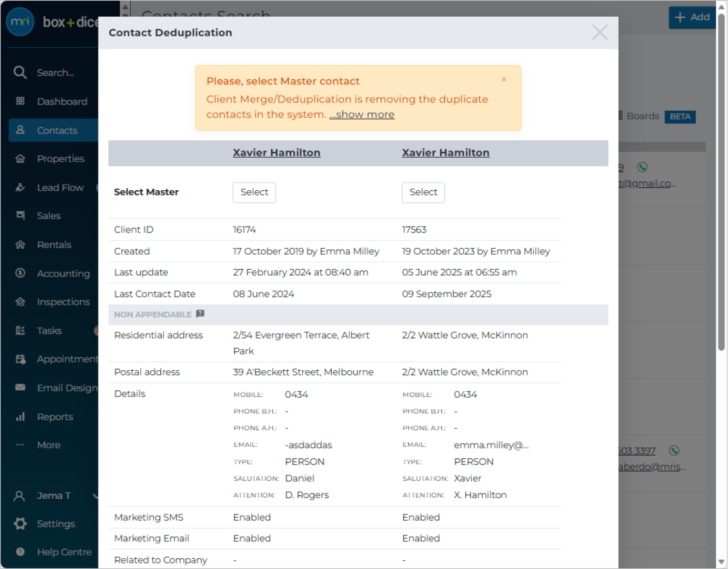Click the Rentals house icon
Image resolution: width=728 pixels, height=569 pixels.
pos(20,244)
